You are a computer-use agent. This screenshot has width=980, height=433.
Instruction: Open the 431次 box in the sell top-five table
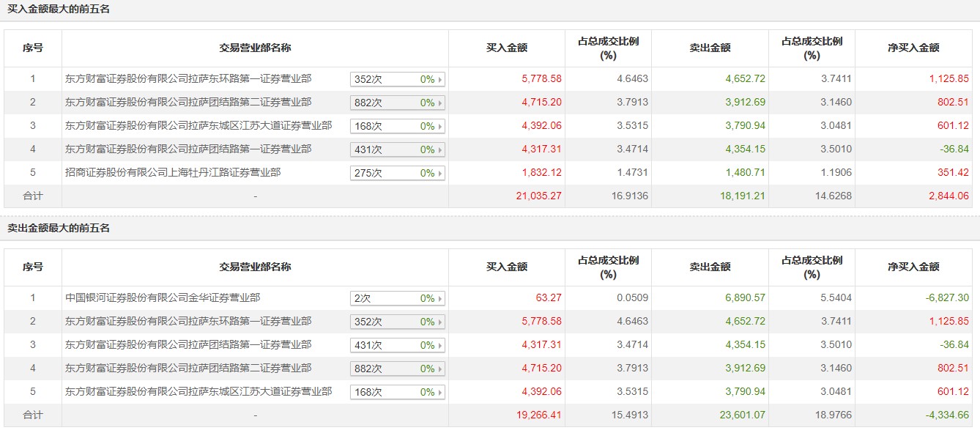click(x=397, y=346)
